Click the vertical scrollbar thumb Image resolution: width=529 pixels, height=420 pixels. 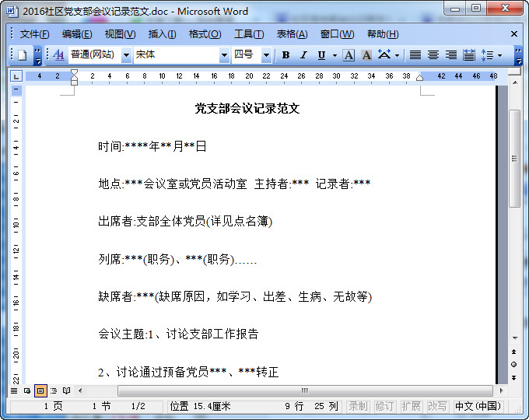coord(514,158)
